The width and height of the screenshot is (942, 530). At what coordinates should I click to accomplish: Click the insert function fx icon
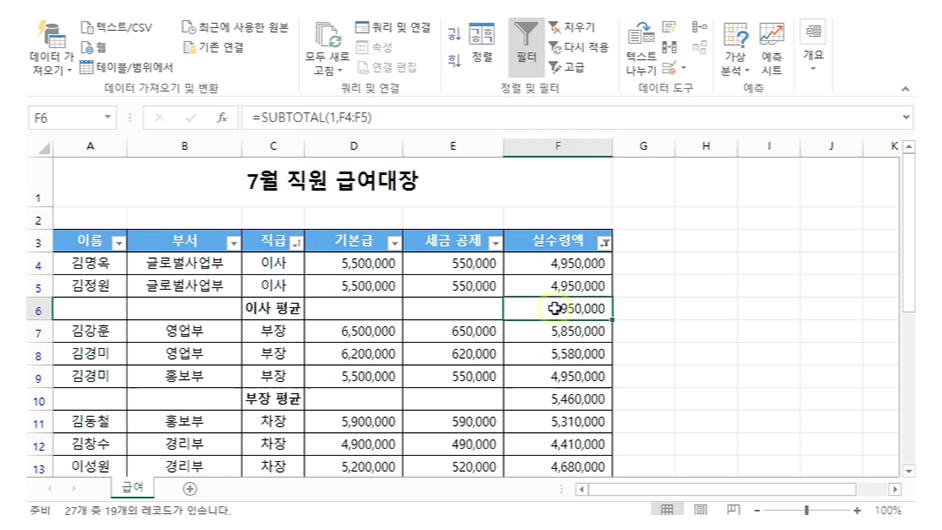click(221, 118)
